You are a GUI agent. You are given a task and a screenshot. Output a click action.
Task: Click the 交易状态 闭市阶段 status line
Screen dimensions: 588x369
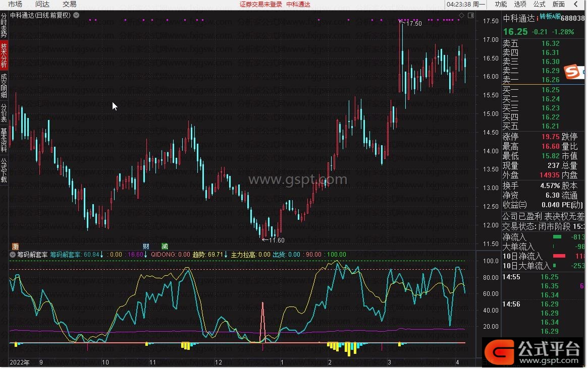[x=543, y=227]
